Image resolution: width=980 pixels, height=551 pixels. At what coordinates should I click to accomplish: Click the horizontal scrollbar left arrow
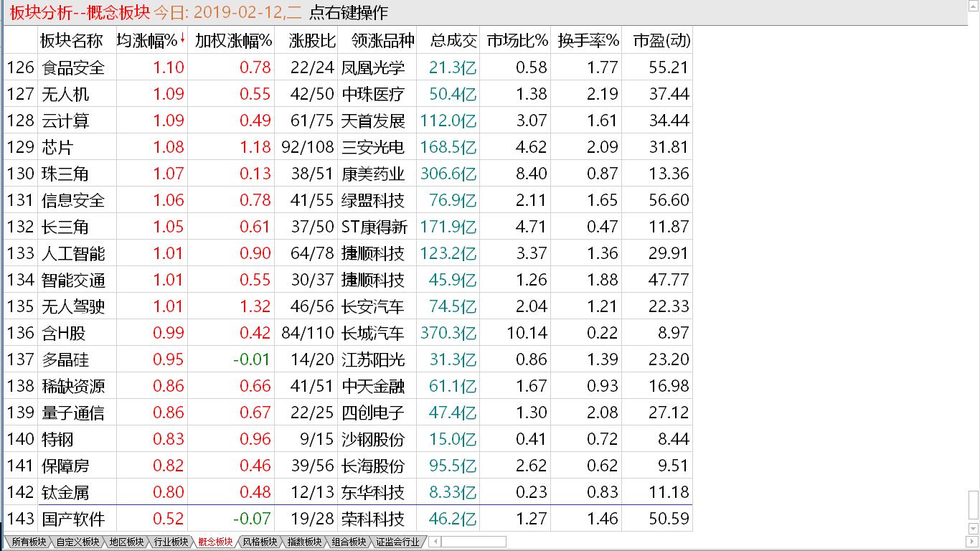coord(434,542)
